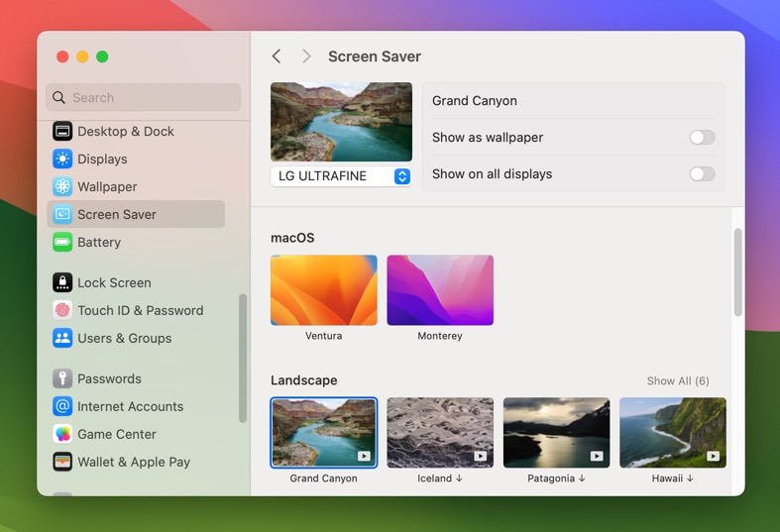Go forward with the right chevron
Screen dimensions: 780x532
pyautogui.click(x=306, y=56)
